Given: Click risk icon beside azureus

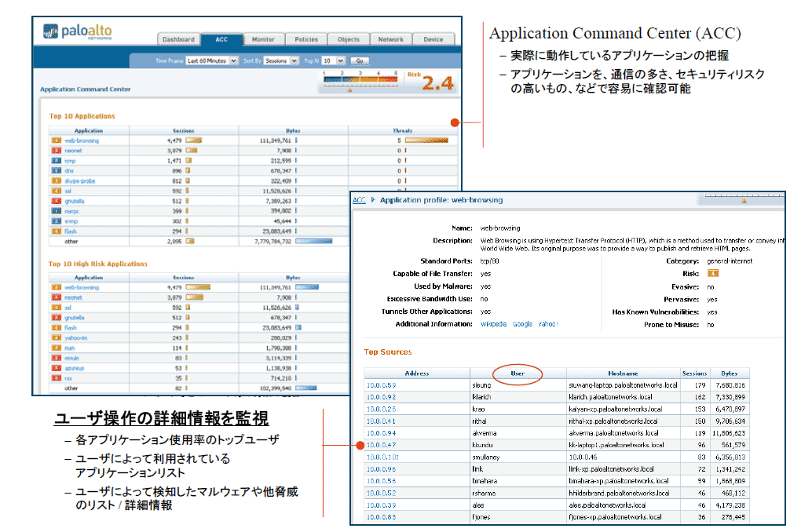Looking at the screenshot, I should click(56, 368).
